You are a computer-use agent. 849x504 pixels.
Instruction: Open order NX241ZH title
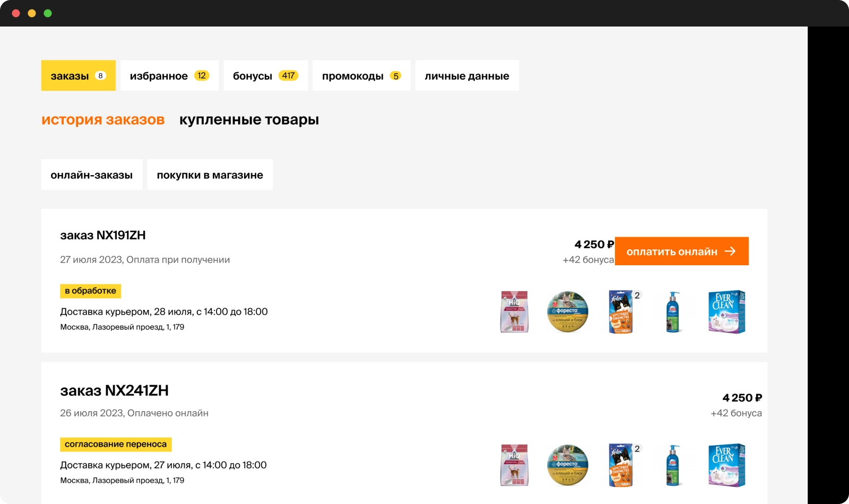tap(114, 390)
